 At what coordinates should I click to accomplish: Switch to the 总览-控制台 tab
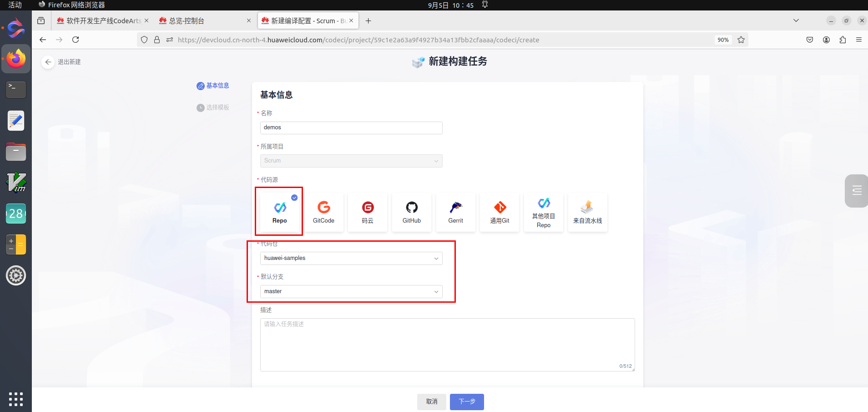click(205, 20)
